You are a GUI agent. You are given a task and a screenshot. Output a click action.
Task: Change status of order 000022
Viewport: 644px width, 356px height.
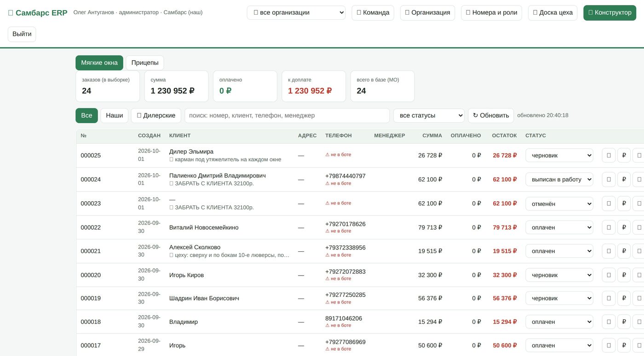[x=559, y=227]
